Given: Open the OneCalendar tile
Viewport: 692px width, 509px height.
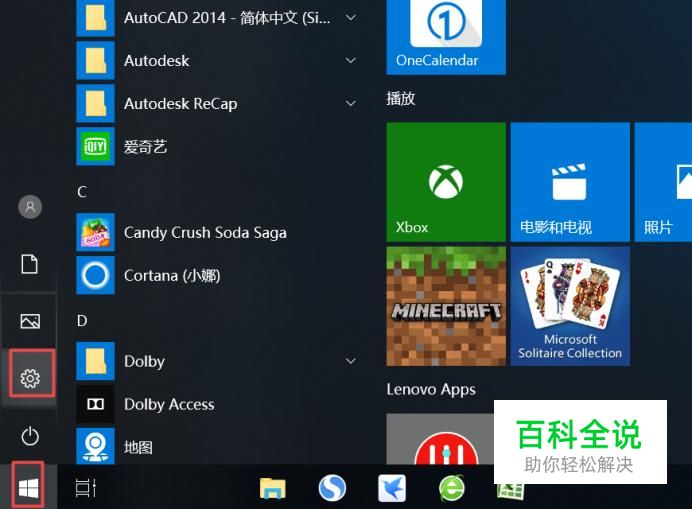Looking at the screenshot, I should [446, 37].
